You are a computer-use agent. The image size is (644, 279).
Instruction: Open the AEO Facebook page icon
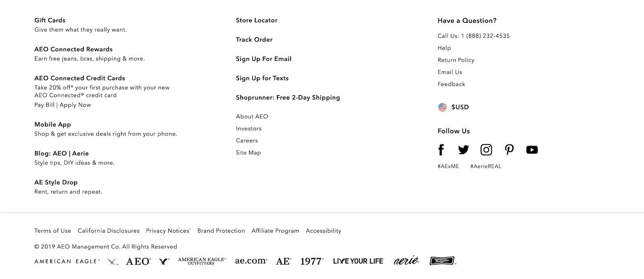point(441,150)
